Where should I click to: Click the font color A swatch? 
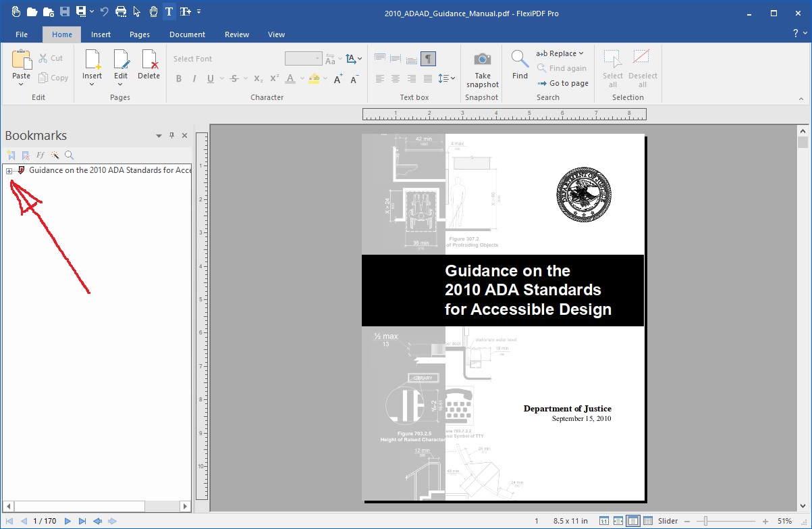(290, 78)
